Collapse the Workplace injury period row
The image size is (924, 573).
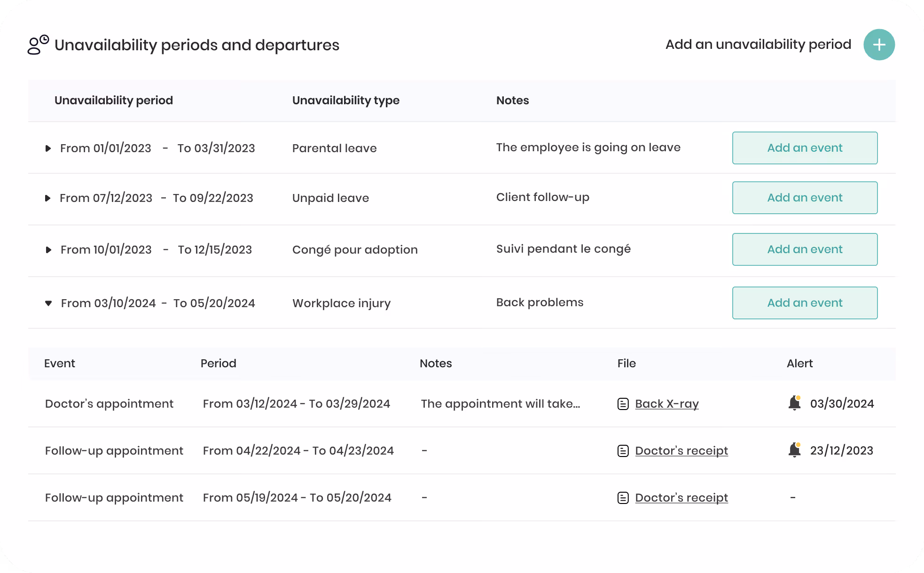pyautogui.click(x=48, y=303)
